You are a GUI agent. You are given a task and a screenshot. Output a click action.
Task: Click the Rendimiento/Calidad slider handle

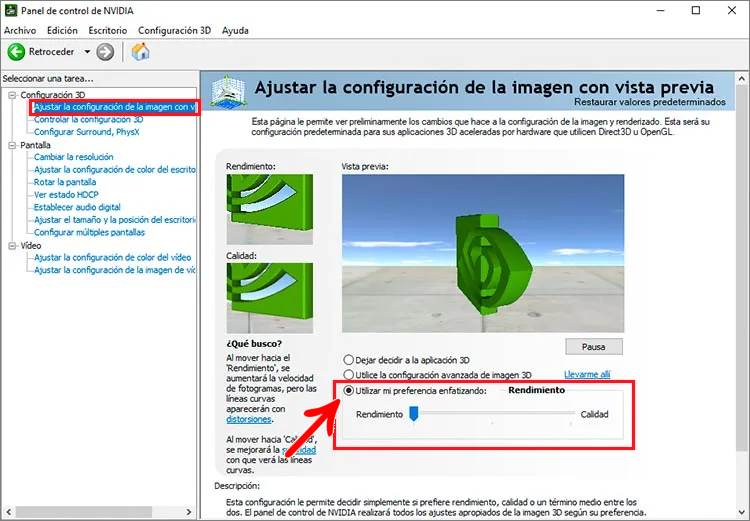[x=414, y=414]
